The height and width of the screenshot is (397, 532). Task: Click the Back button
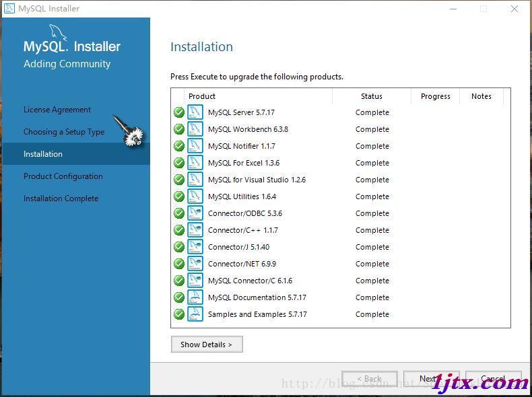tap(370, 379)
